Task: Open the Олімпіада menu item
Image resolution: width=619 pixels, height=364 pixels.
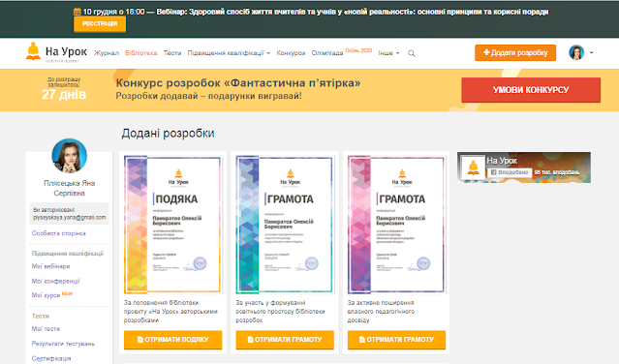Action: (327, 53)
